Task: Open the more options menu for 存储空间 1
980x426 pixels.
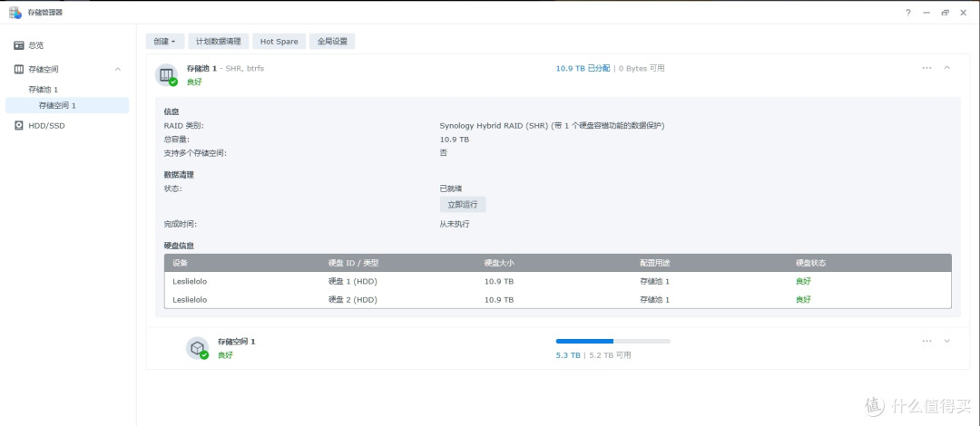Action: tap(926, 341)
